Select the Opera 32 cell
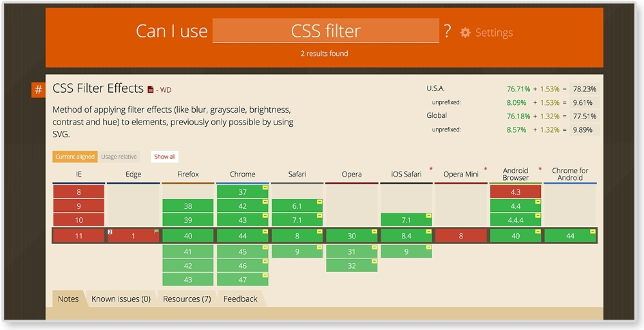The width and height of the screenshot is (644, 330). click(x=352, y=266)
